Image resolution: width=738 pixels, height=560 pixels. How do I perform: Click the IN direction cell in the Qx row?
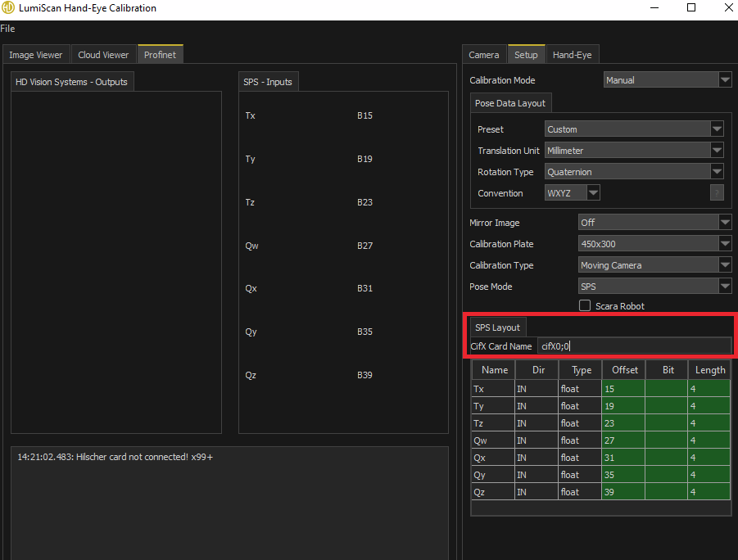coord(537,458)
